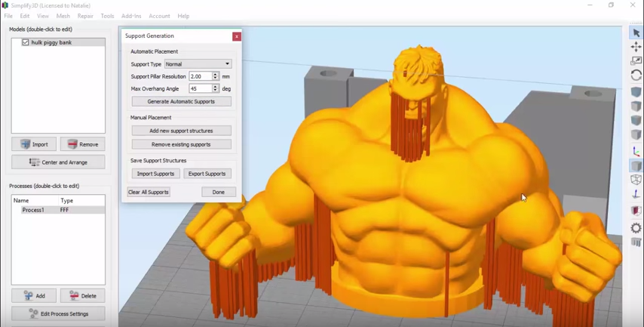Select the move/translate model tool
The height and width of the screenshot is (327, 644).
[636, 47]
